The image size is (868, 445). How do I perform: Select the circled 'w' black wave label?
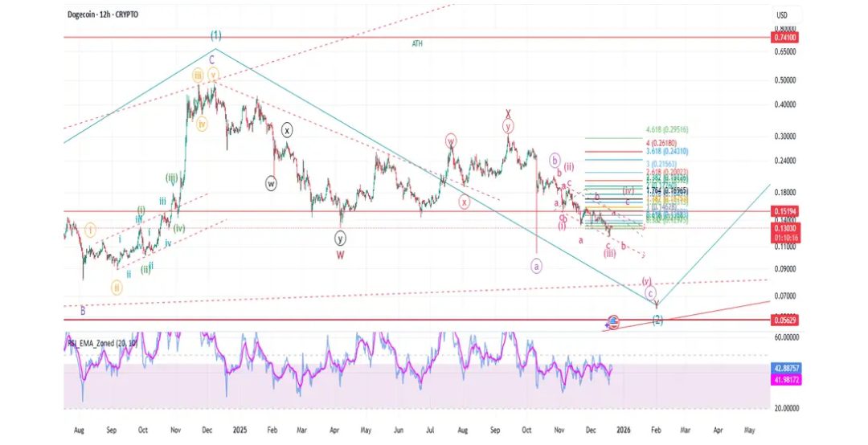272,183
